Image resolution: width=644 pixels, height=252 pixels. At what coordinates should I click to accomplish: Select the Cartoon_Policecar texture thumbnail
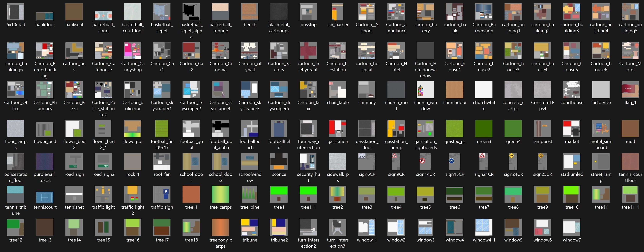[133, 90]
